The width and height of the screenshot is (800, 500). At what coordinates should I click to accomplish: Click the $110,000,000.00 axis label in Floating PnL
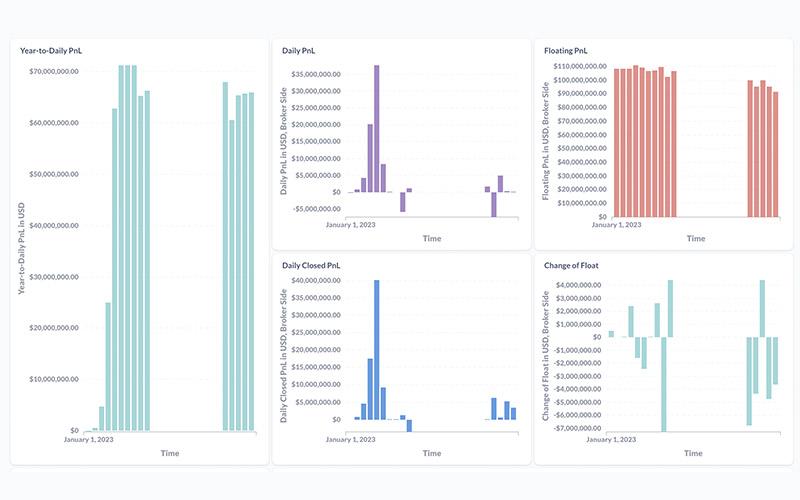pyautogui.click(x=580, y=66)
